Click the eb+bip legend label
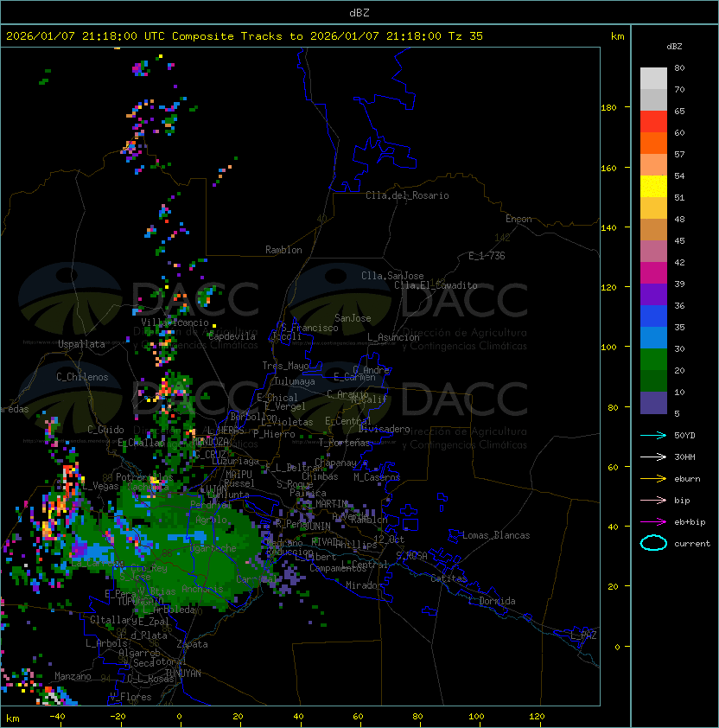The width and height of the screenshot is (719, 728). [x=690, y=522]
